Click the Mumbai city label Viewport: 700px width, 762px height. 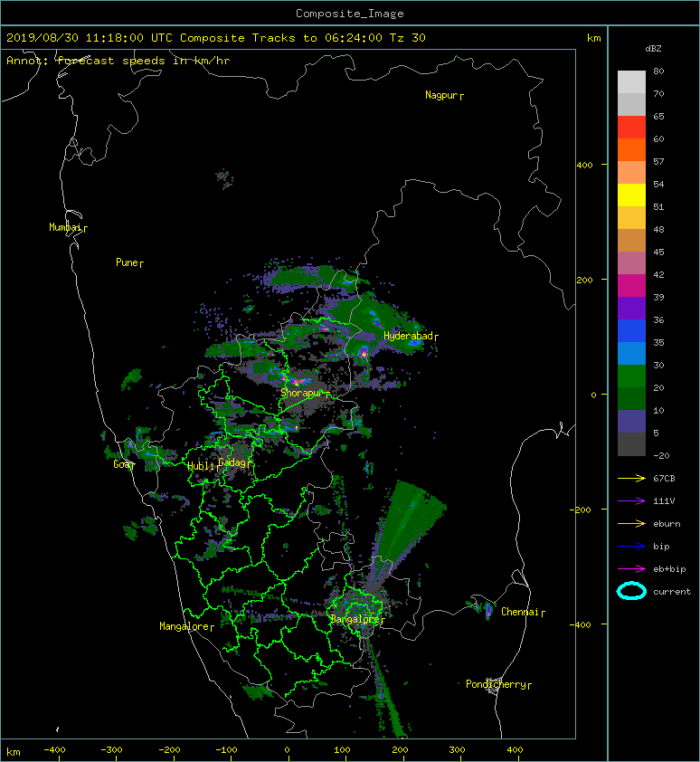[68, 227]
